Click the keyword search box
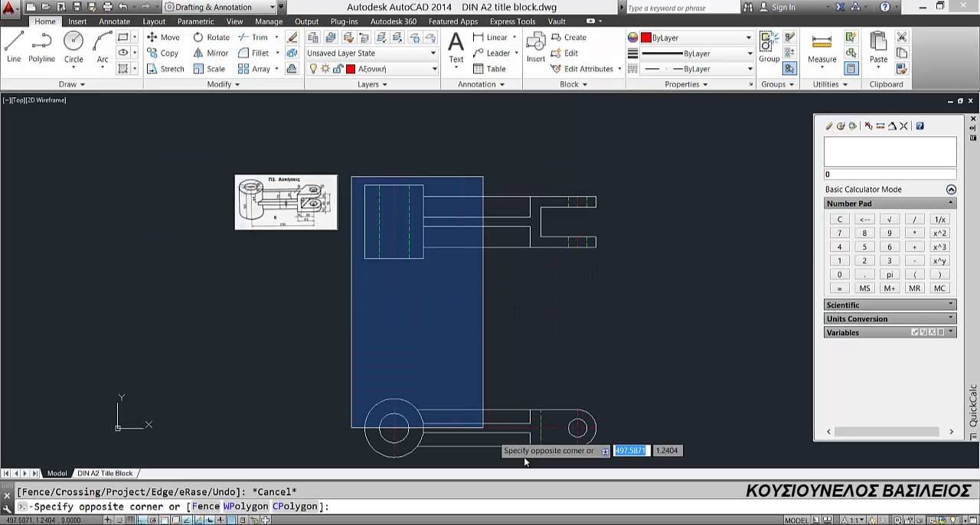 (681, 7)
